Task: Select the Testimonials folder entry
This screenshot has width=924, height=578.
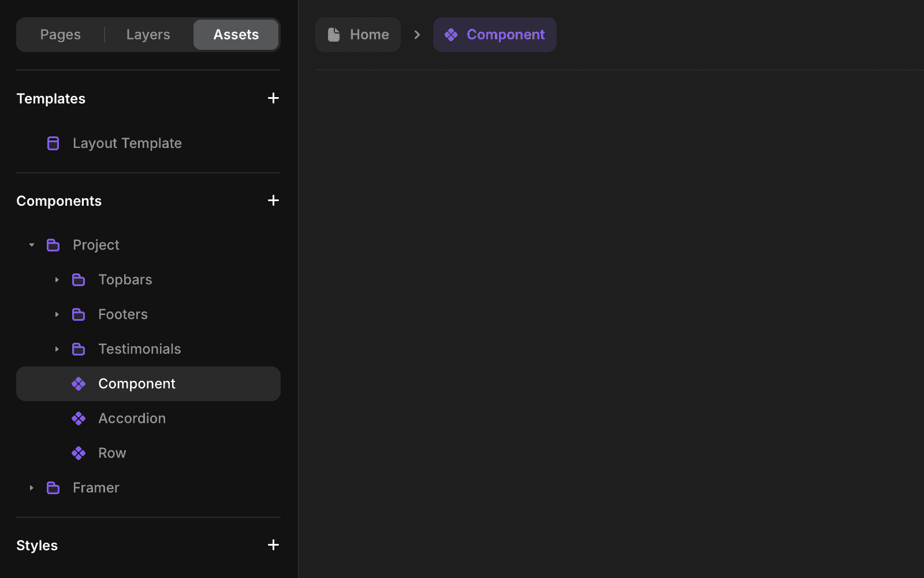Action: 139,349
